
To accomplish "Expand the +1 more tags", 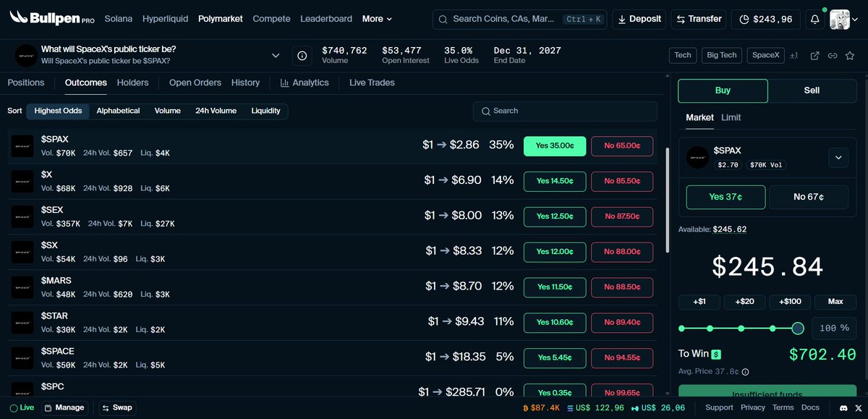I will (x=794, y=55).
